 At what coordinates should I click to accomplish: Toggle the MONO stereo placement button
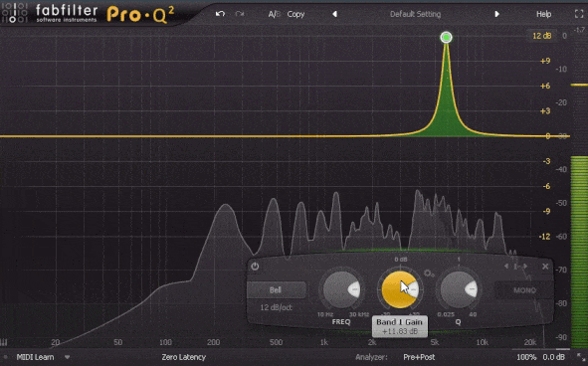tap(524, 290)
